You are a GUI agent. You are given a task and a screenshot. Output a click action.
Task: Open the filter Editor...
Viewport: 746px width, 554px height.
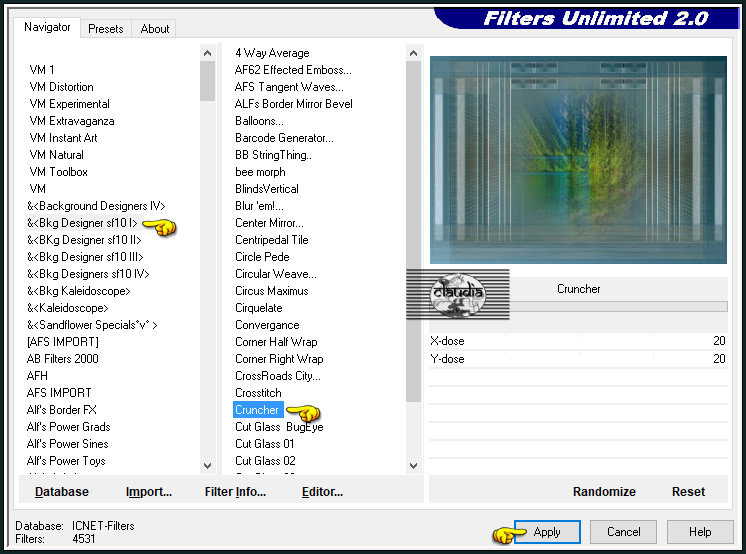point(322,492)
